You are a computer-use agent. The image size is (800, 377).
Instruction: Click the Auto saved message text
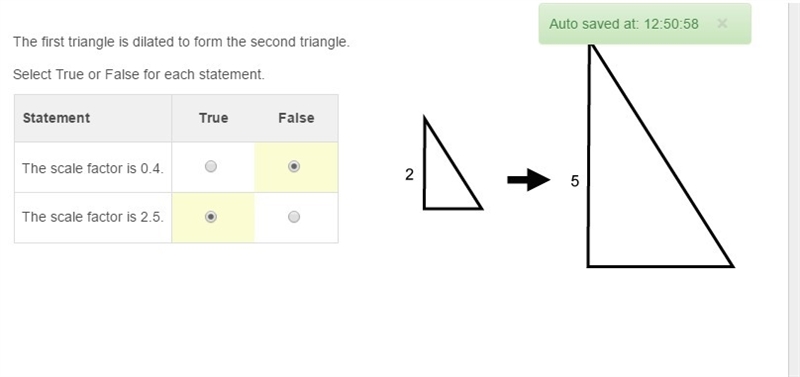pyautogui.click(x=624, y=24)
